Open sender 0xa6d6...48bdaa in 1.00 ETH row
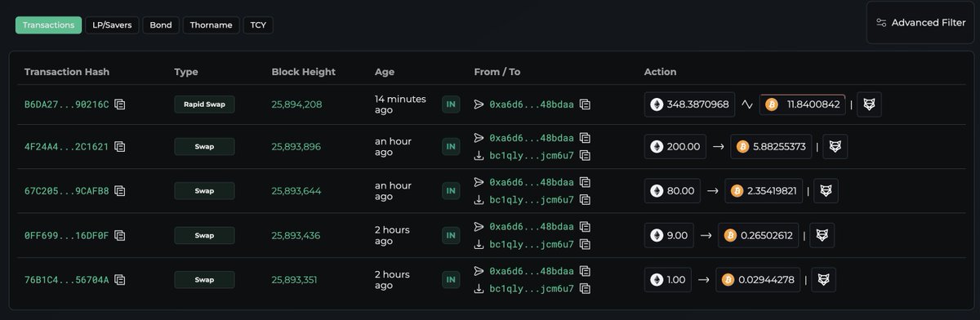Viewport: 980px width, 320px height. (532, 271)
